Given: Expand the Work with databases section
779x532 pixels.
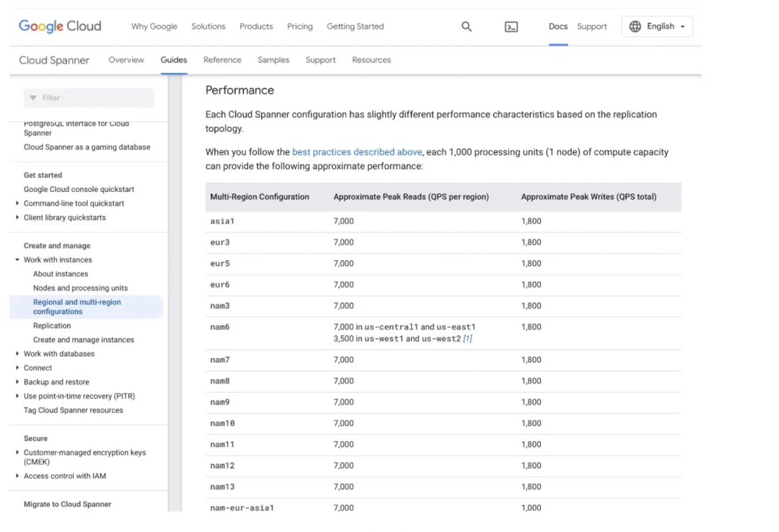Looking at the screenshot, I should tap(17, 354).
